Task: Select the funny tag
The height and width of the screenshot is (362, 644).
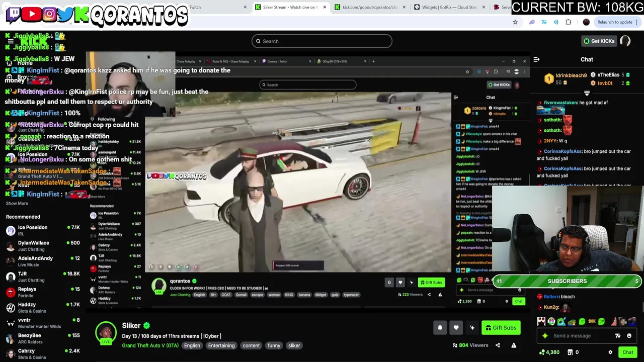Action: tap(274, 345)
